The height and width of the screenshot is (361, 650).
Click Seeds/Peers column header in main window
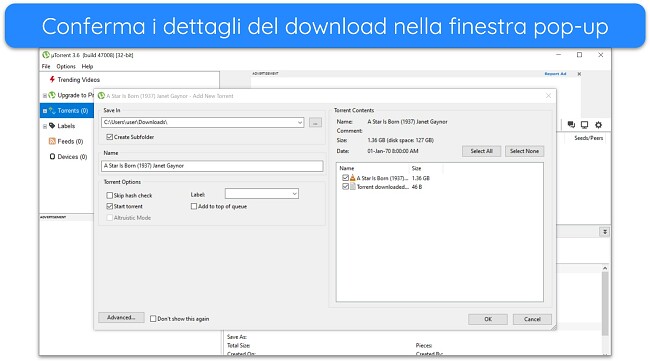tap(588, 138)
